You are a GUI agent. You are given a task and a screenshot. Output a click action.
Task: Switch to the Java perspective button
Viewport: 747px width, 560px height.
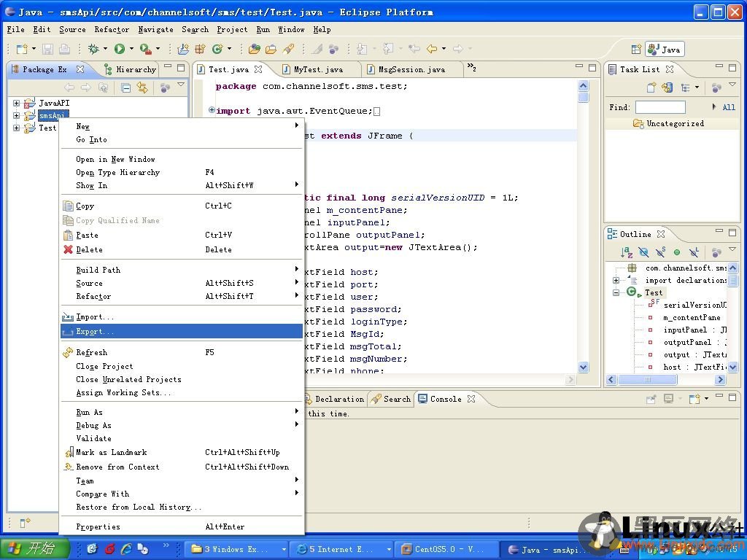[665, 49]
